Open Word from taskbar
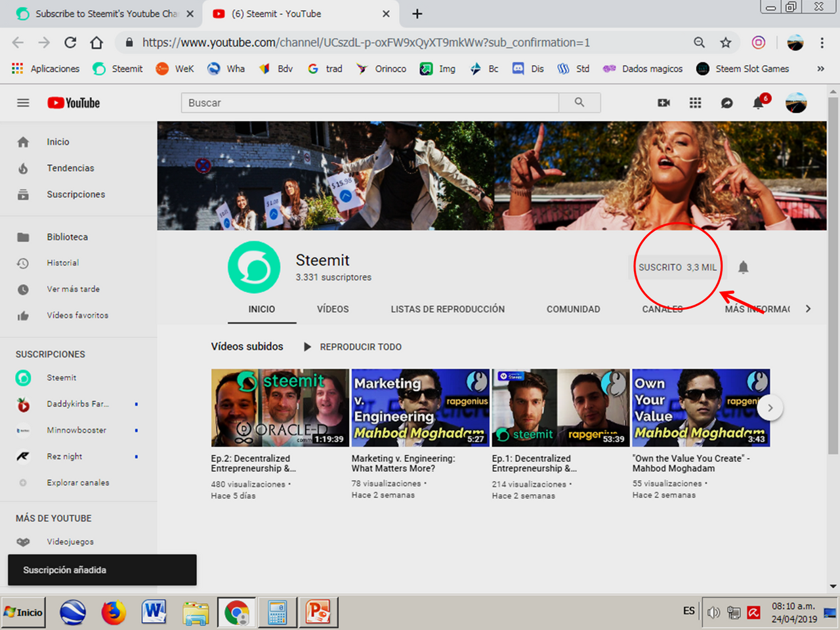This screenshot has width=840, height=630. pyautogui.click(x=154, y=612)
